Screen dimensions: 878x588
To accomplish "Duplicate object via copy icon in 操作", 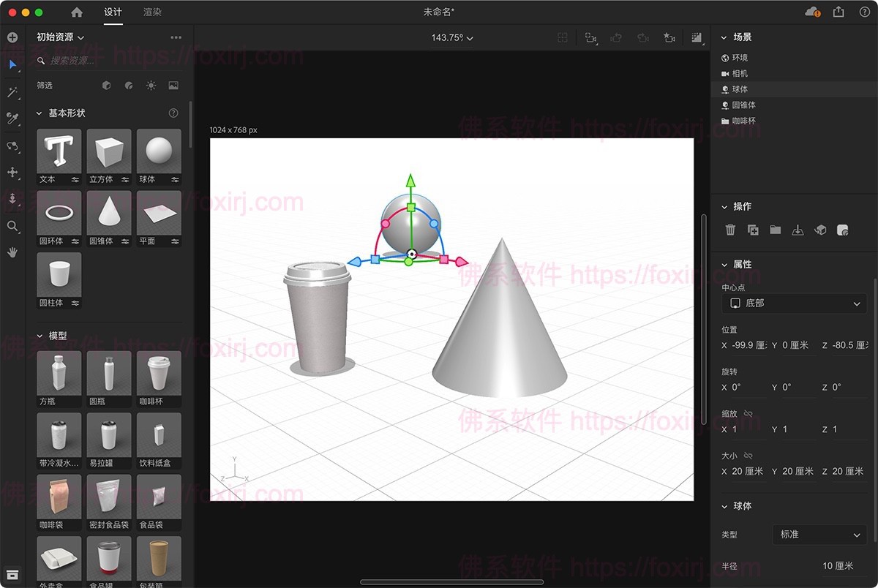I will 753,230.
